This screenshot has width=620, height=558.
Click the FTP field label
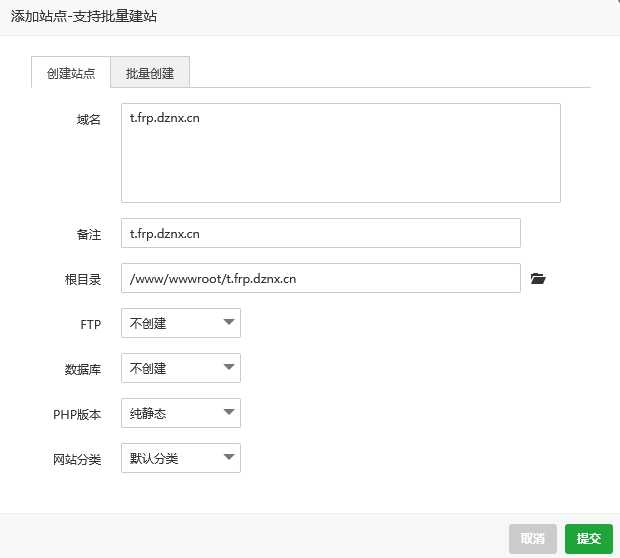[x=91, y=324]
